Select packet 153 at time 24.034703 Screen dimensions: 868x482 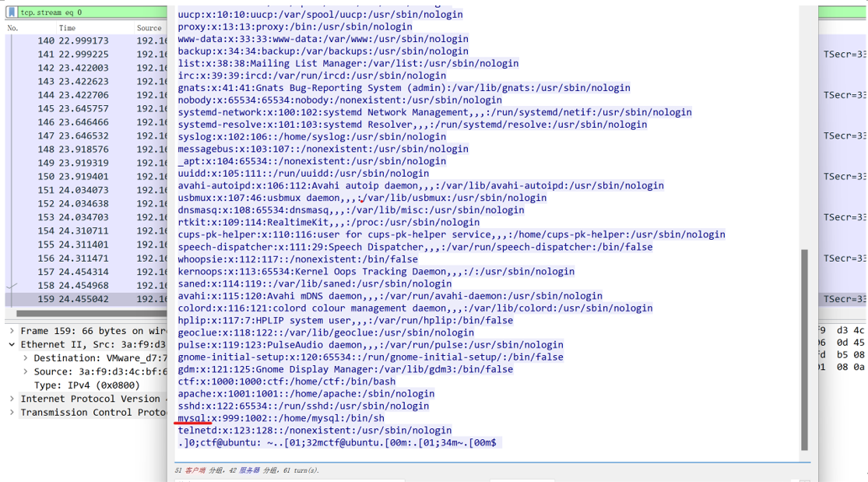coord(86,217)
